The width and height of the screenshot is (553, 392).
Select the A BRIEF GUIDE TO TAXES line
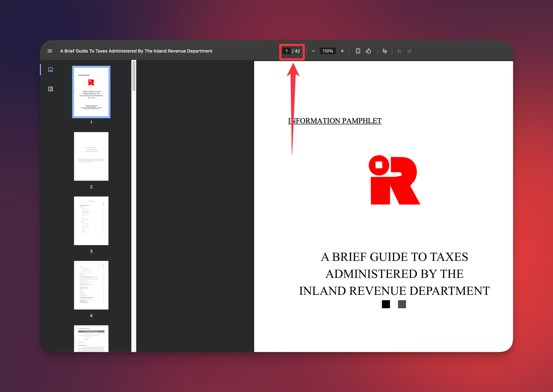point(394,257)
